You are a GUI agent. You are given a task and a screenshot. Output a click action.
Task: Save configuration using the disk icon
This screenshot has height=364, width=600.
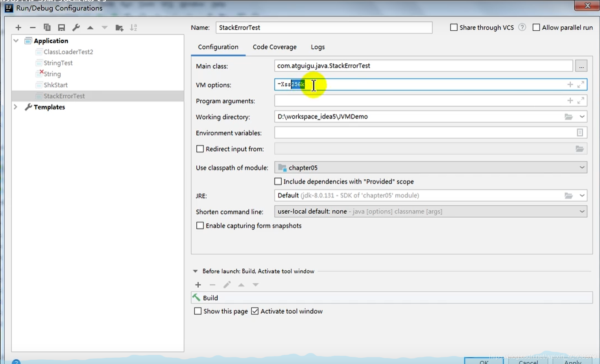click(x=61, y=28)
